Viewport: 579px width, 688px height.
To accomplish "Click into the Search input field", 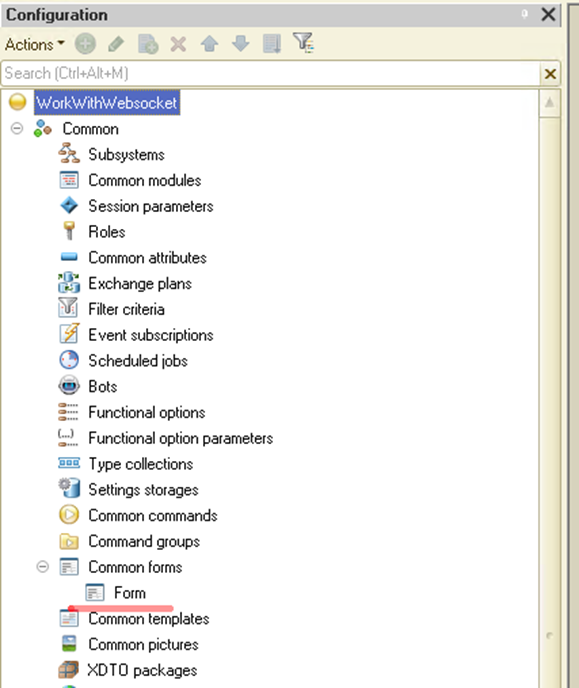I will [271, 73].
